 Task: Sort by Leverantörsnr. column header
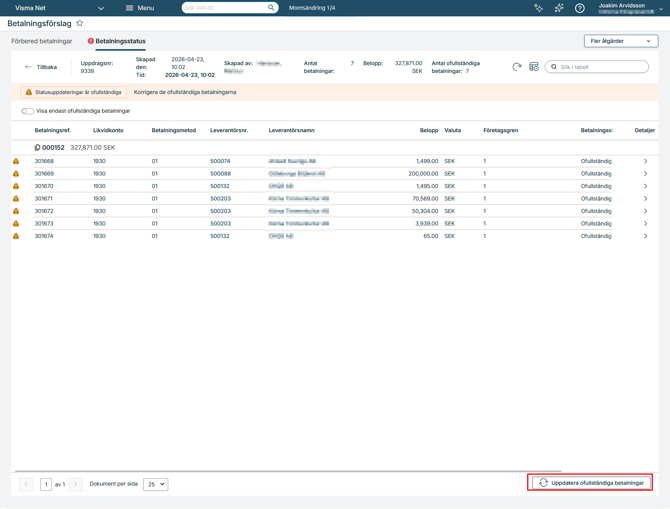[229, 130]
